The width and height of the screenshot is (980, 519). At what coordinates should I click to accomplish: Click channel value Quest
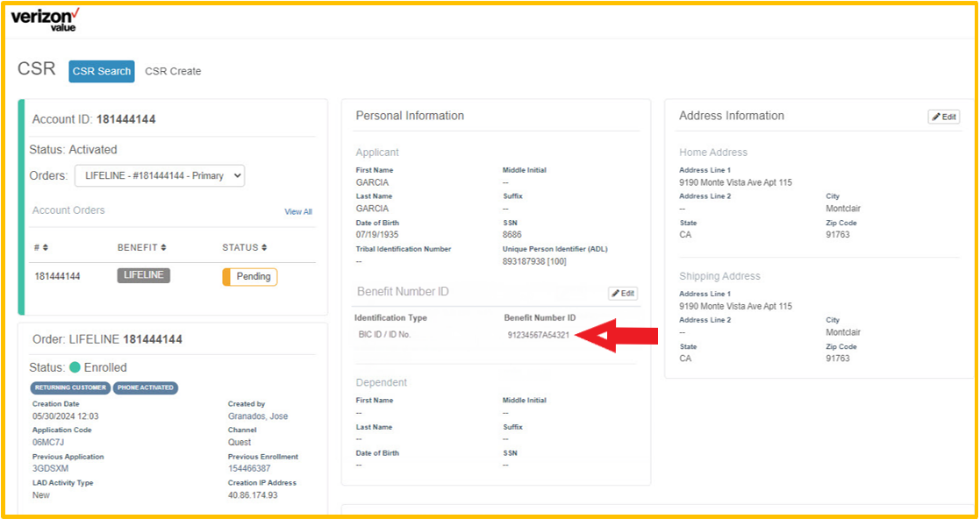point(240,442)
